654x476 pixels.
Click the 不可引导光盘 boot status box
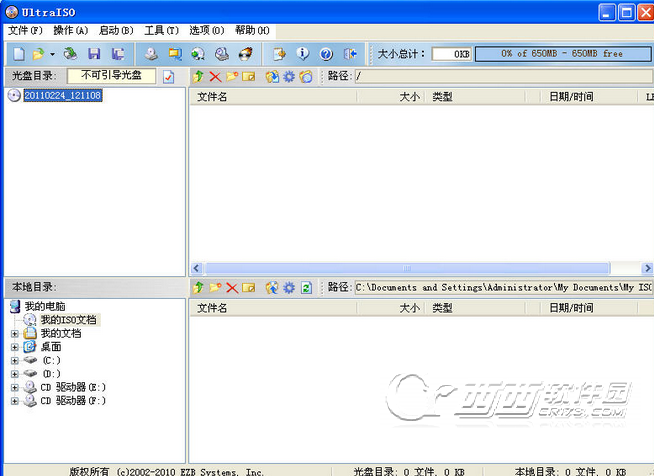pos(111,76)
